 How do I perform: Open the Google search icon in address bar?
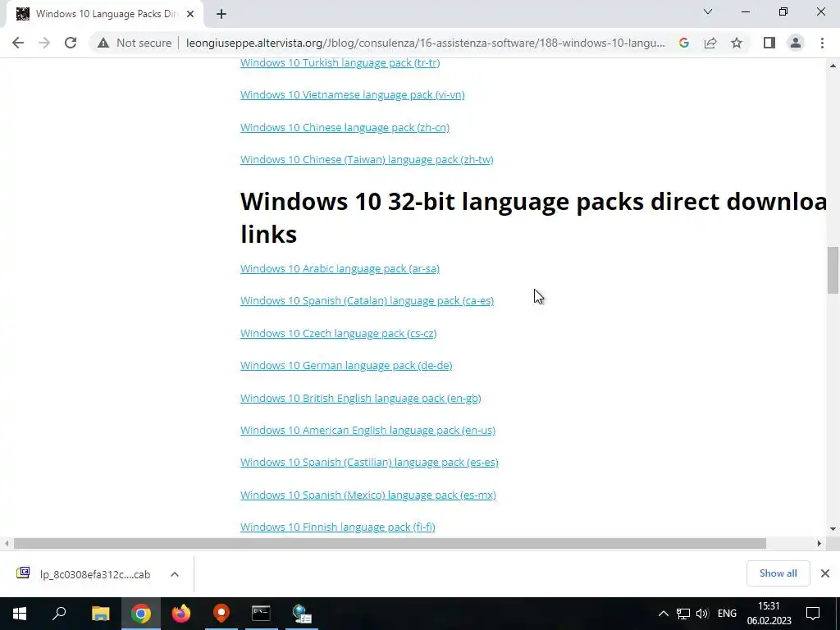tap(683, 43)
